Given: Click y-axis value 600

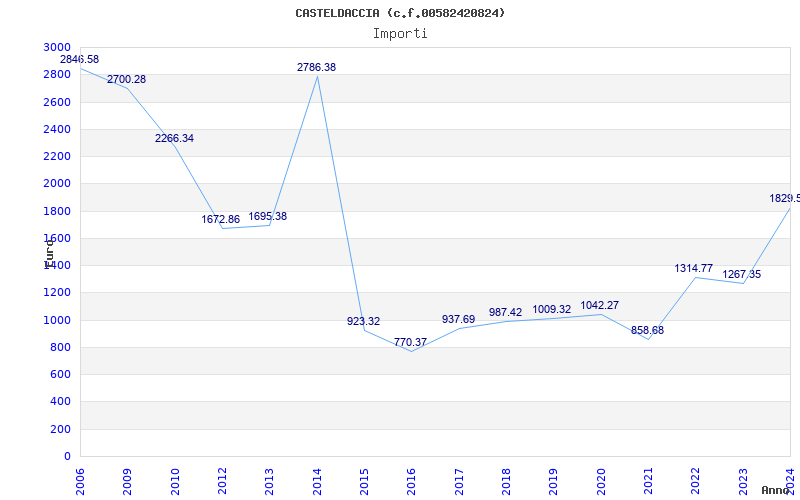Looking at the screenshot, I should [x=60, y=374].
